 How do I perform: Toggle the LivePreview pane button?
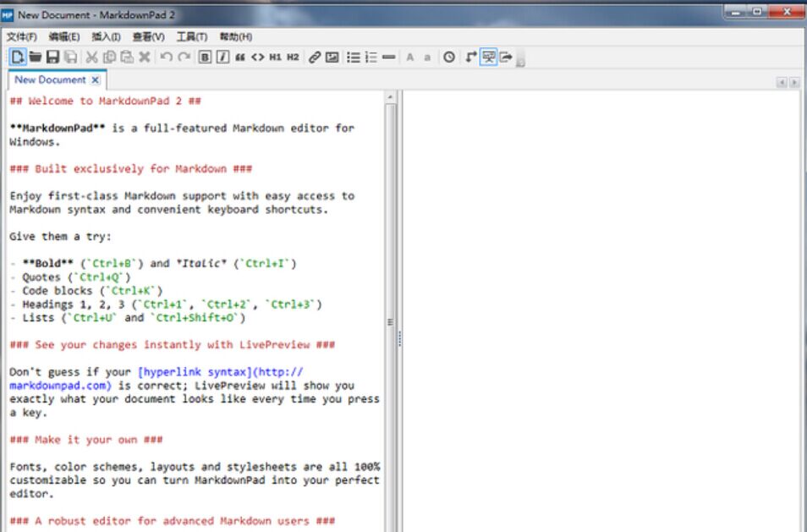tap(488, 58)
